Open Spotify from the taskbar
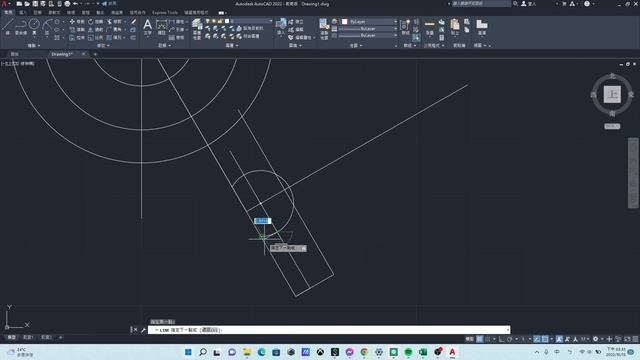 point(408,352)
